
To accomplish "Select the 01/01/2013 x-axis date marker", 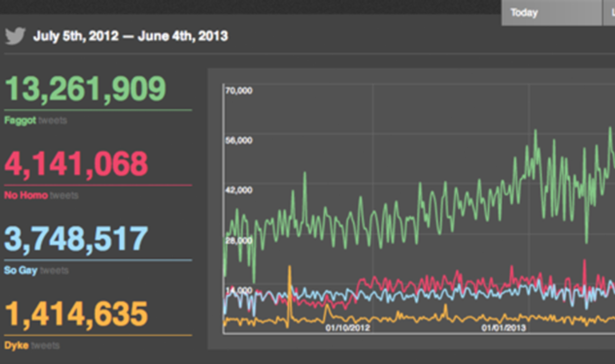I will point(503,328).
